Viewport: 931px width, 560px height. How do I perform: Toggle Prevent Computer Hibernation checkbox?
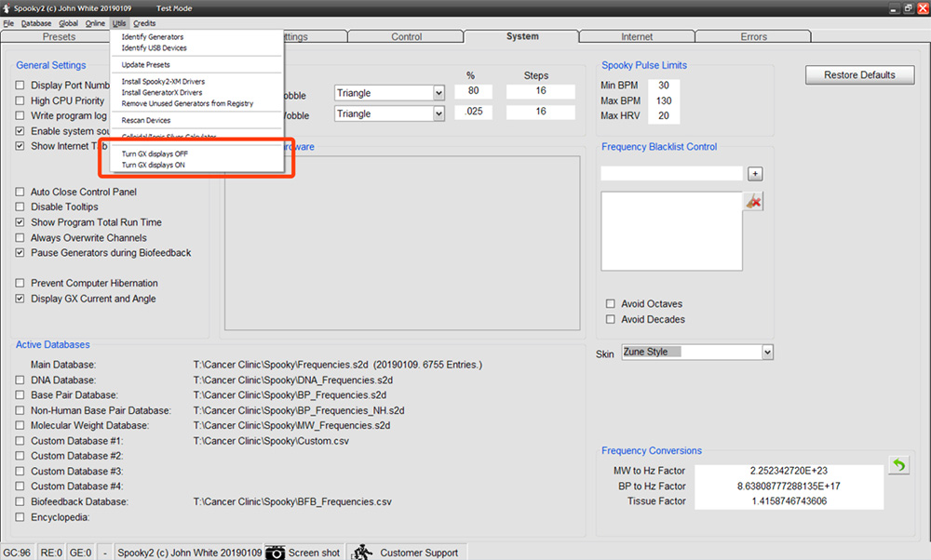(x=20, y=283)
